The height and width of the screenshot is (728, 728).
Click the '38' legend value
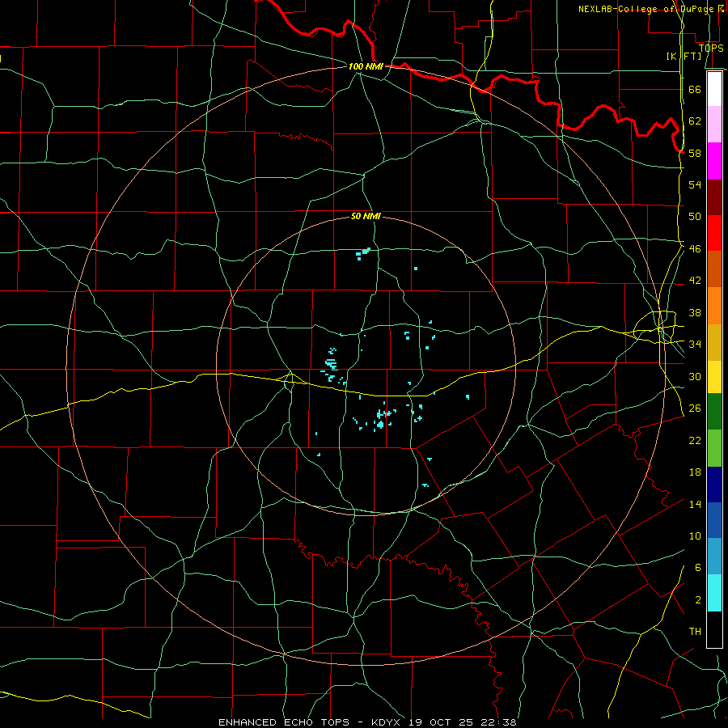(x=695, y=313)
